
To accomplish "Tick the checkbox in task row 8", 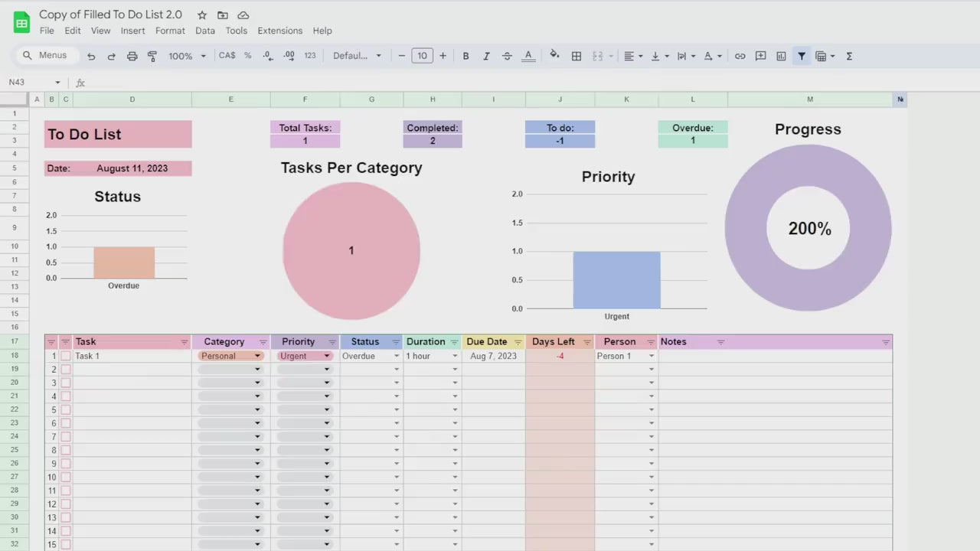I will 66,450.
